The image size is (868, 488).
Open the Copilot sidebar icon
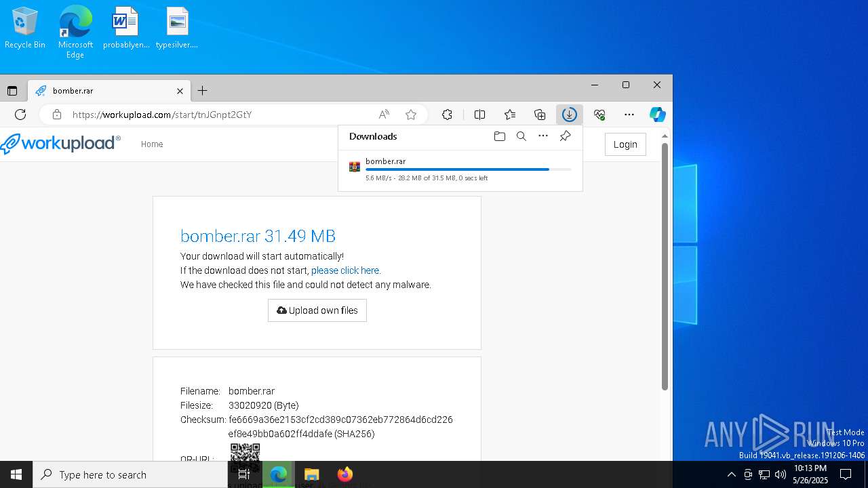pos(657,115)
